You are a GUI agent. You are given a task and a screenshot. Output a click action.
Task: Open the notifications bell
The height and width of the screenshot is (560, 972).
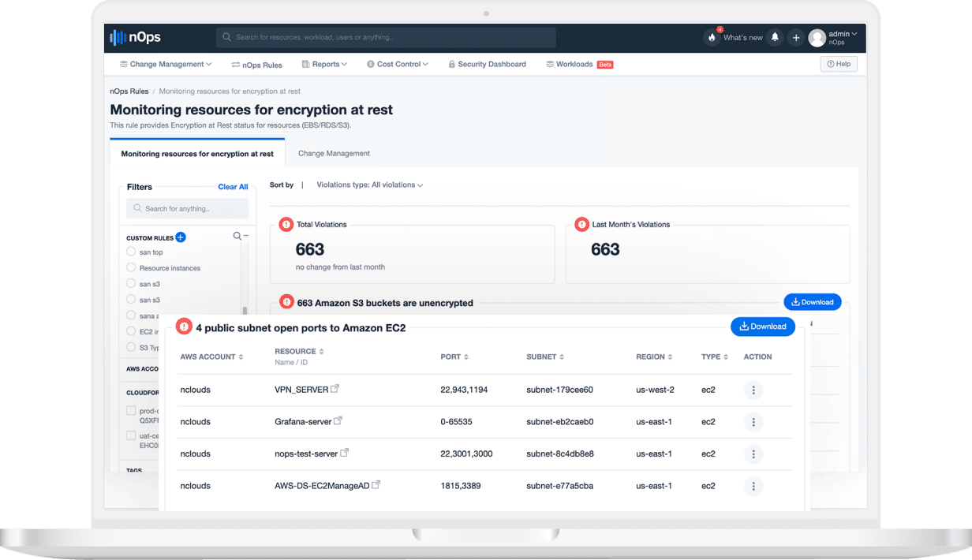tap(775, 37)
